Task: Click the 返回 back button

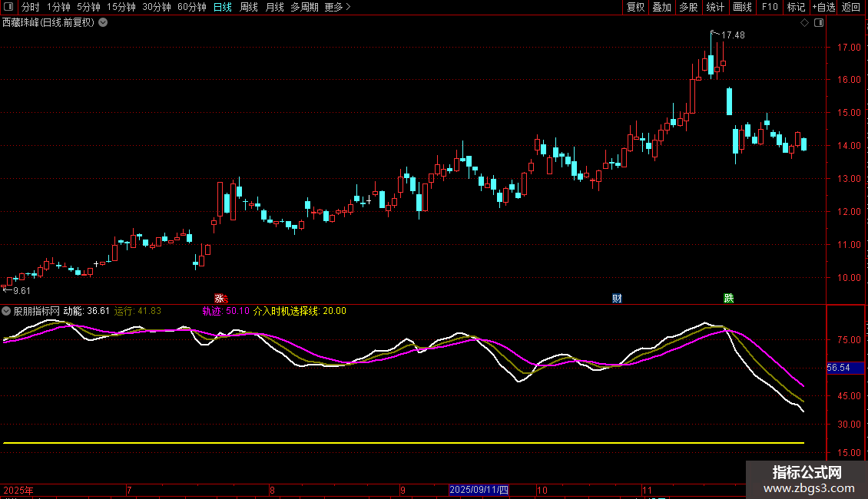Action: (851, 7)
